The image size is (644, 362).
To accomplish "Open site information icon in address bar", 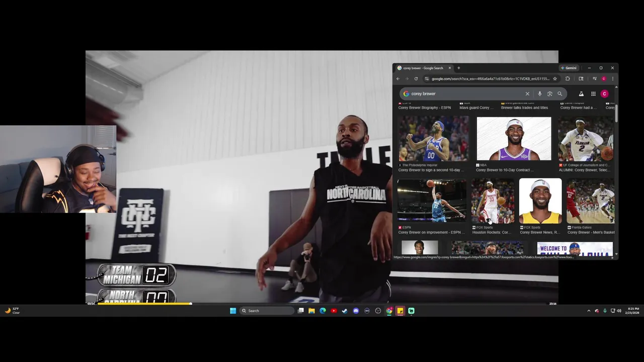I will click(x=427, y=78).
